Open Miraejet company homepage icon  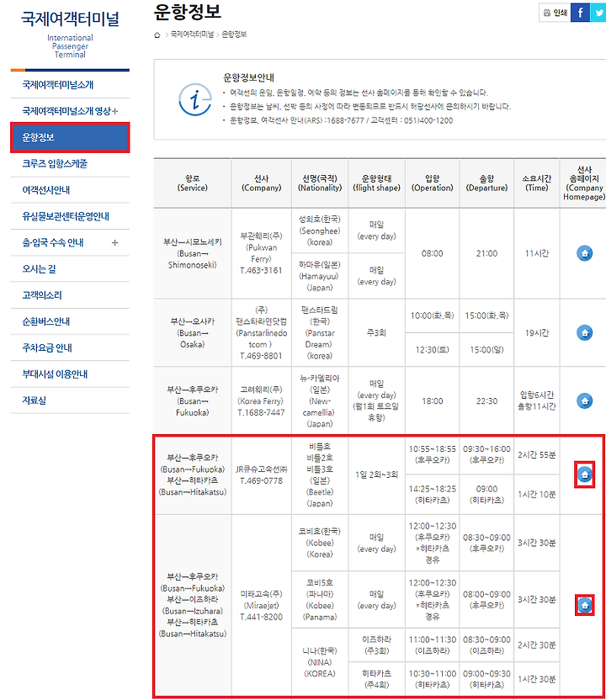(584, 605)
